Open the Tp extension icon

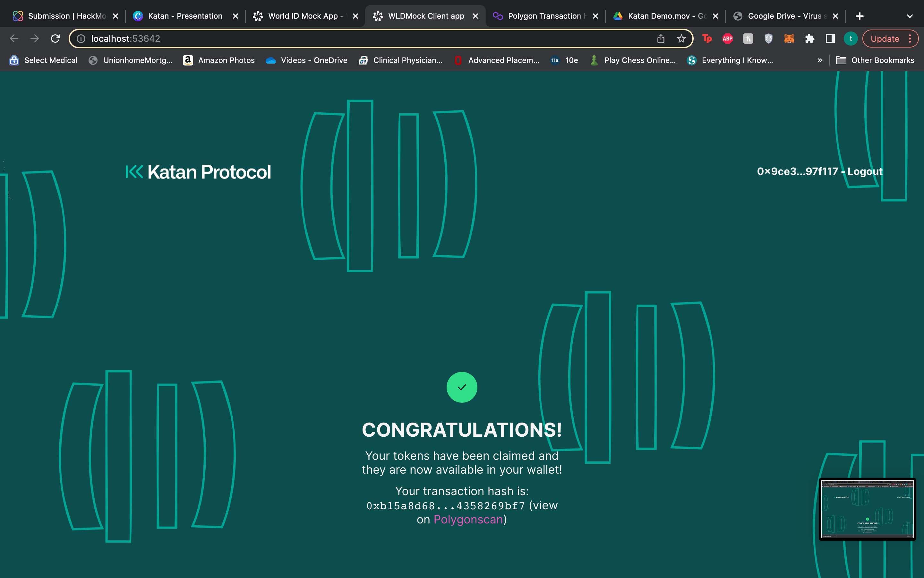(x=707, y=39)
